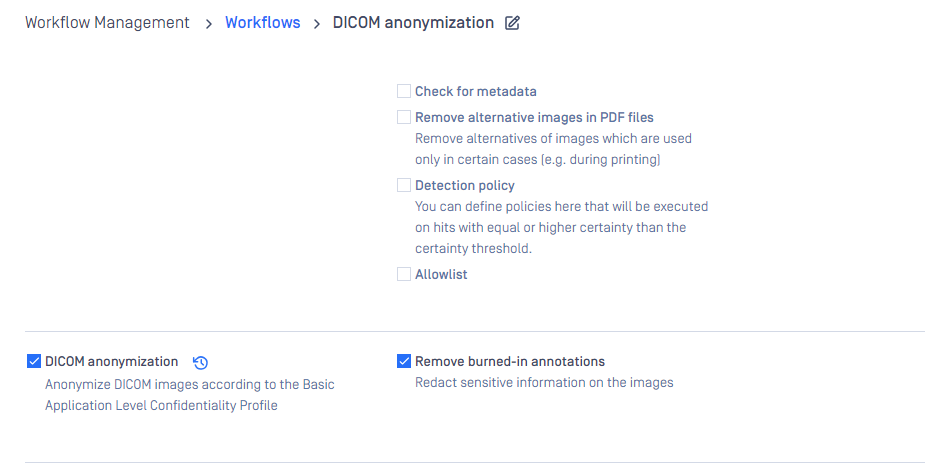The height and width of the screenshot is (474, 952).
Task: Click the pencil edit icon beside workflow title
Action: 512,23
